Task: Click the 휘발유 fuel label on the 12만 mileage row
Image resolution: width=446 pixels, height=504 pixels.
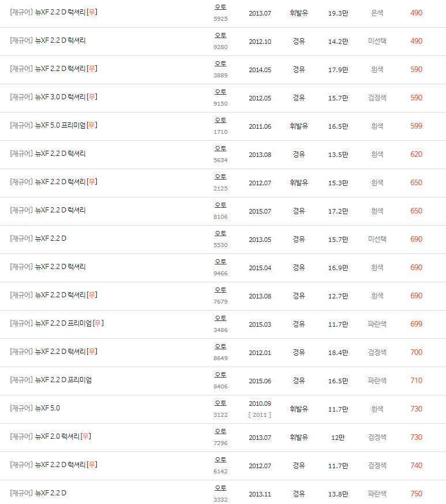Action: [298, 437]
